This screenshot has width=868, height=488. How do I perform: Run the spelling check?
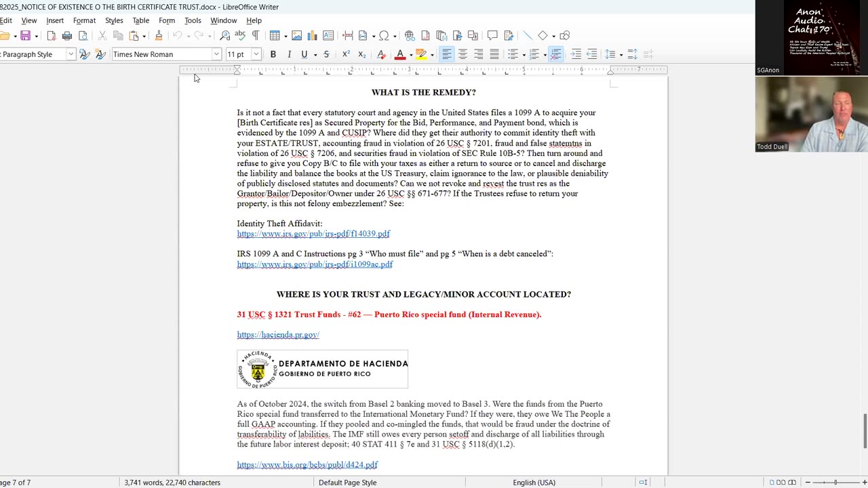[x=240, y=36]
